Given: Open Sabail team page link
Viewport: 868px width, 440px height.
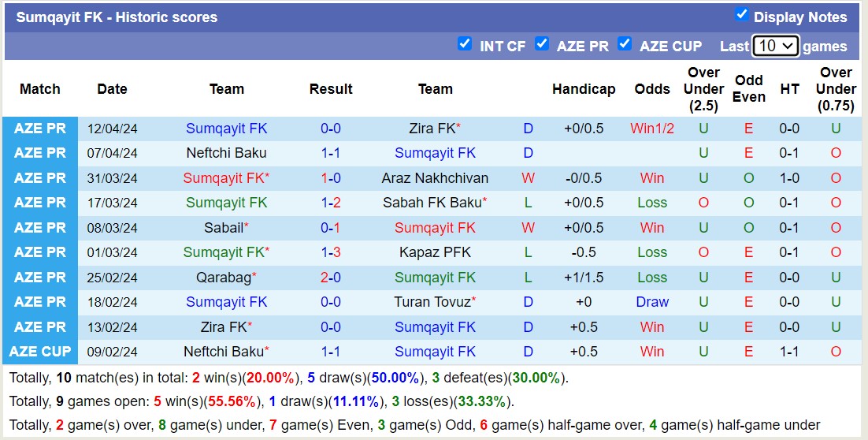Looking at the screenshot, I should pos(223,228).
